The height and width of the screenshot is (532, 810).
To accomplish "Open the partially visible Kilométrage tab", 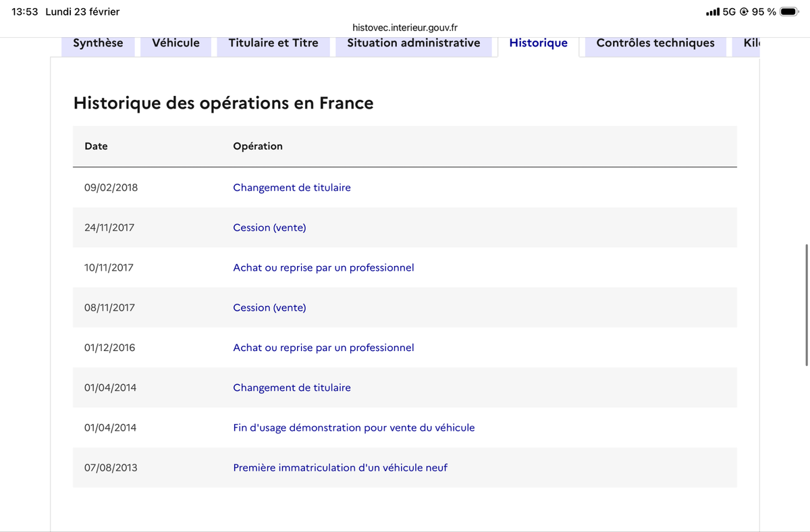I will pyautogui.click(x=751, y=43).
